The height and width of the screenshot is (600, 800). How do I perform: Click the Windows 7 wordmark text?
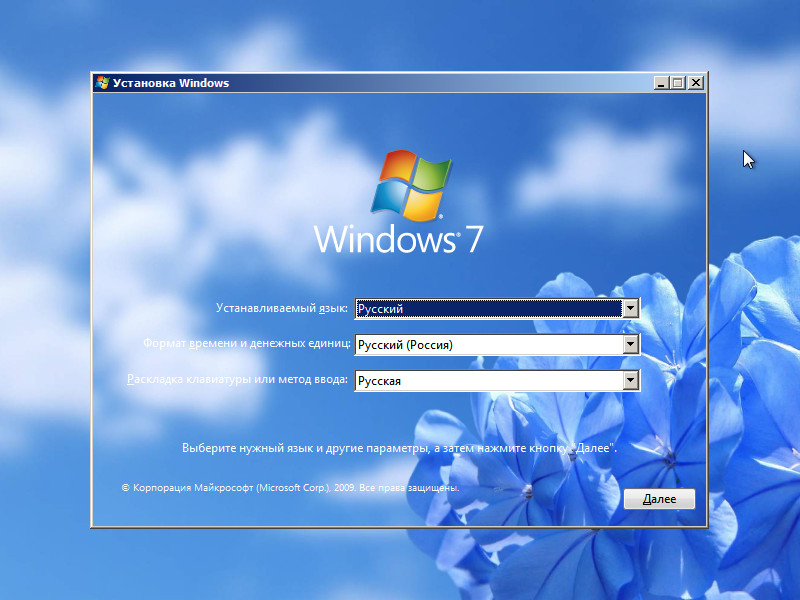pos(399,239)
